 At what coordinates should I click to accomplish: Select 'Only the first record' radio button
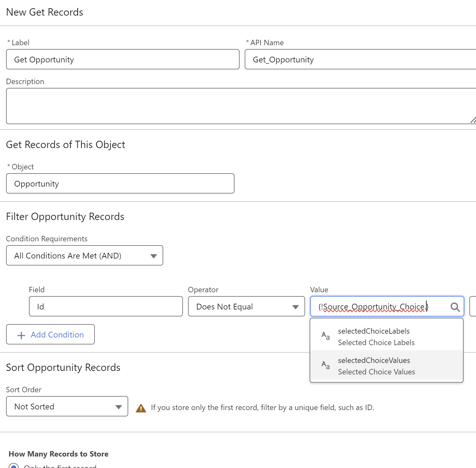coord(14,466)
